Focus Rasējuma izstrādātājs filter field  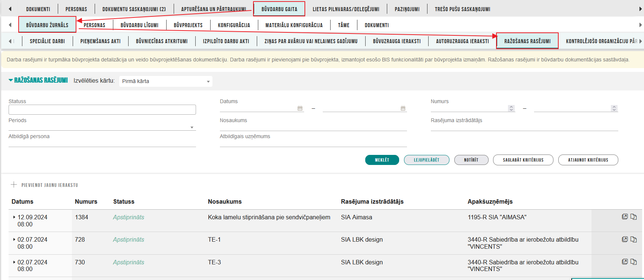click(524, 127)
